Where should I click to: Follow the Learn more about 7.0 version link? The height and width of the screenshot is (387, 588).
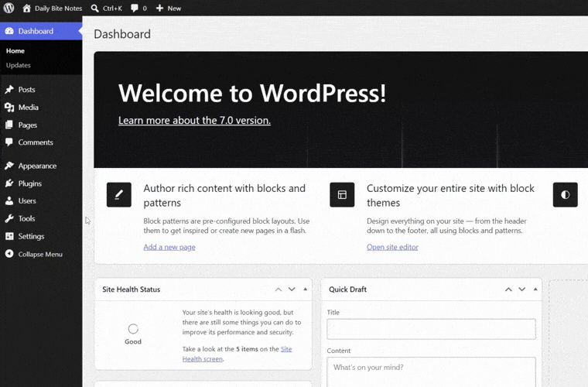point(194,121)
